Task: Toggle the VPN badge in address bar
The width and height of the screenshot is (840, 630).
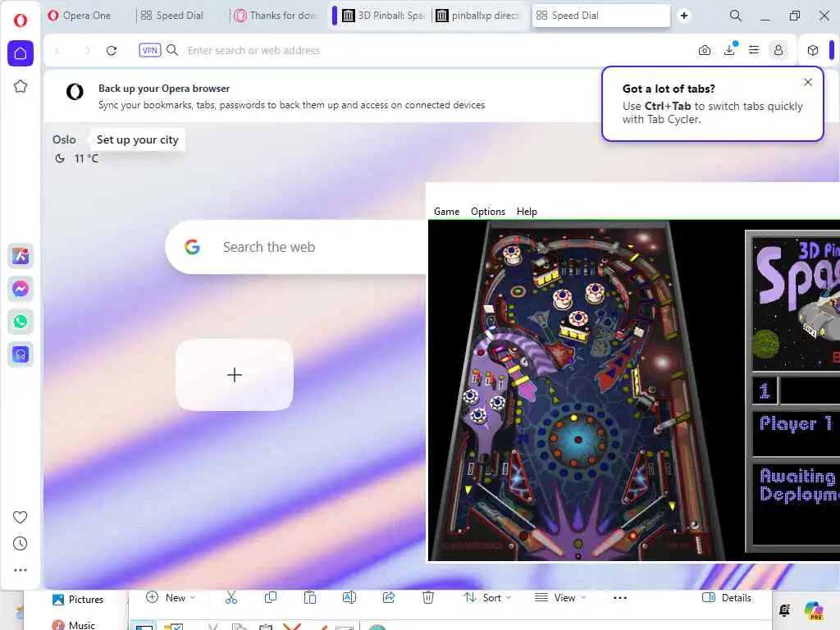Action: click(149, 50)
